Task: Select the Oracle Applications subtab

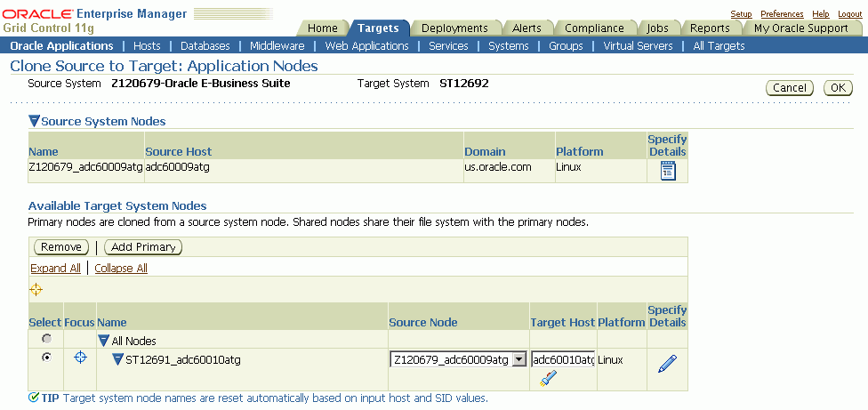Action: pos(61,46)
